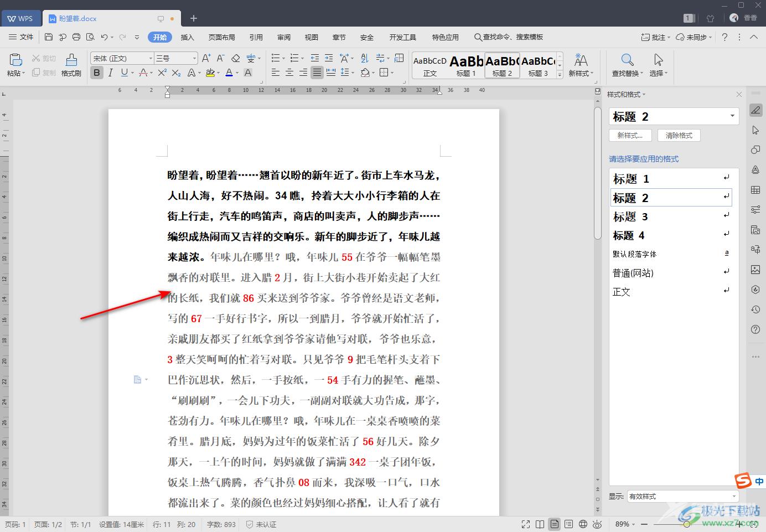
Task: Decrease font size with the A- icon
Action: [x=220, y=58]
